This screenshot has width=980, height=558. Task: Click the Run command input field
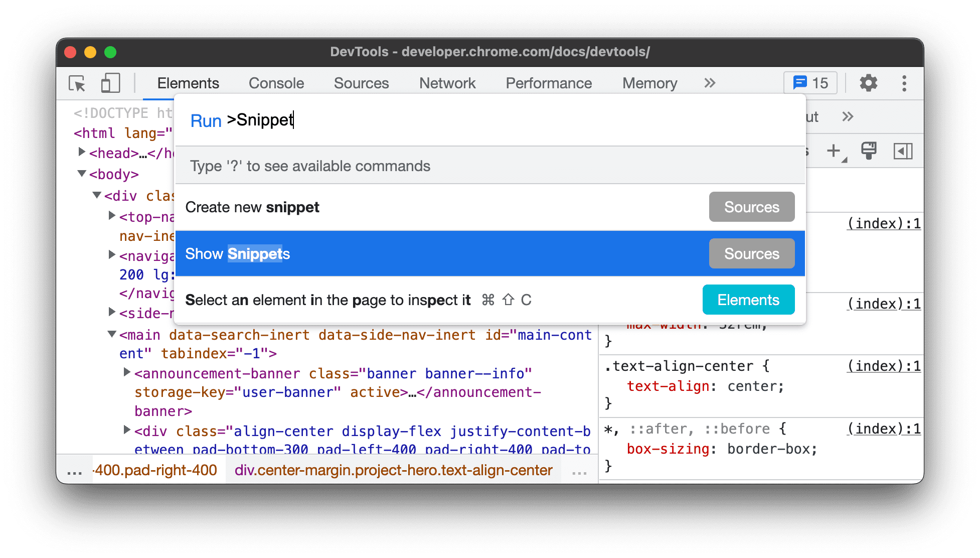[x=489, y=120]
